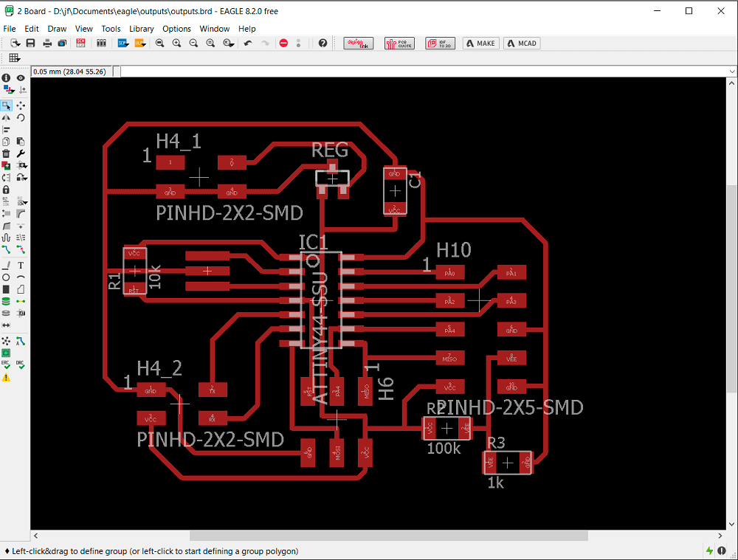
Task: Open the Errors warning triangle
Action: [6, 378]
